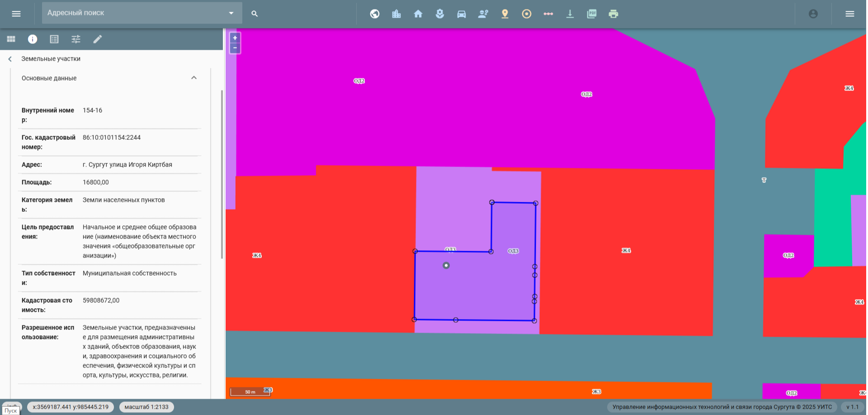Go back from Земельные участки
Viewport: 868px width, 415px height.
[10, 59]
